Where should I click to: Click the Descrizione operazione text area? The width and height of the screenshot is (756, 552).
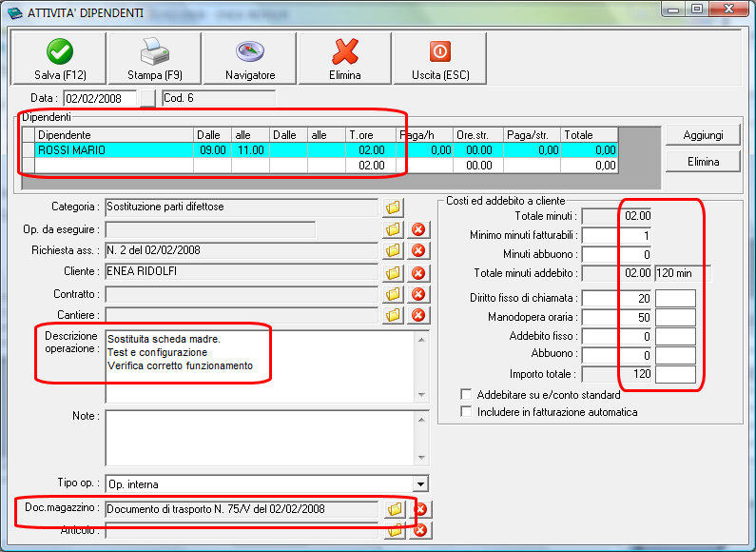coord(261,366)
